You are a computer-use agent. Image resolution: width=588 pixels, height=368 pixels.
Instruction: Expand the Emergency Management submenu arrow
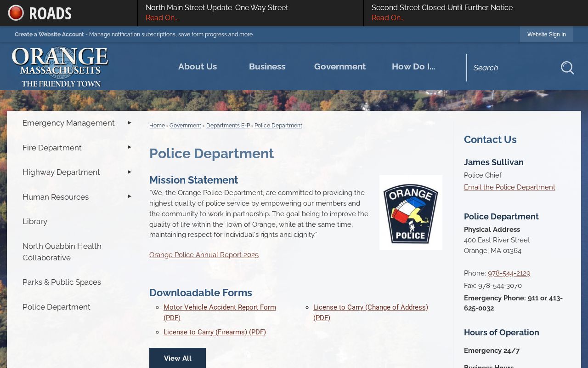(x=130, y=123)
